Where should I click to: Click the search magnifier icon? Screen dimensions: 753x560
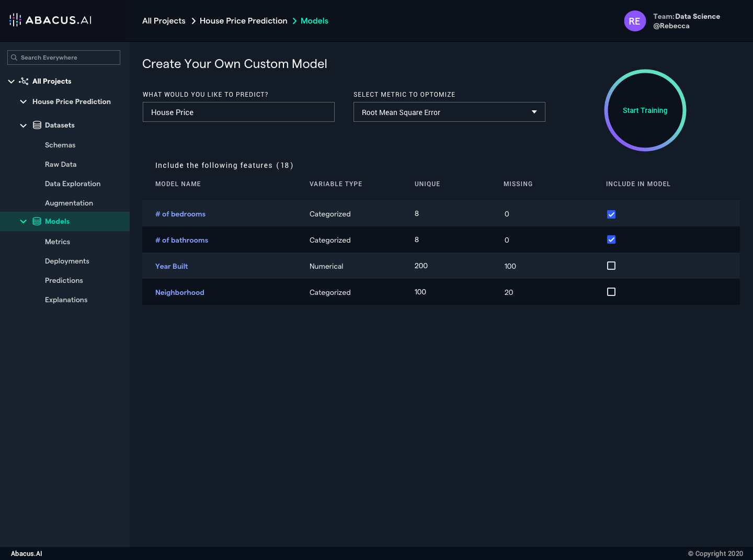[14, 58]
